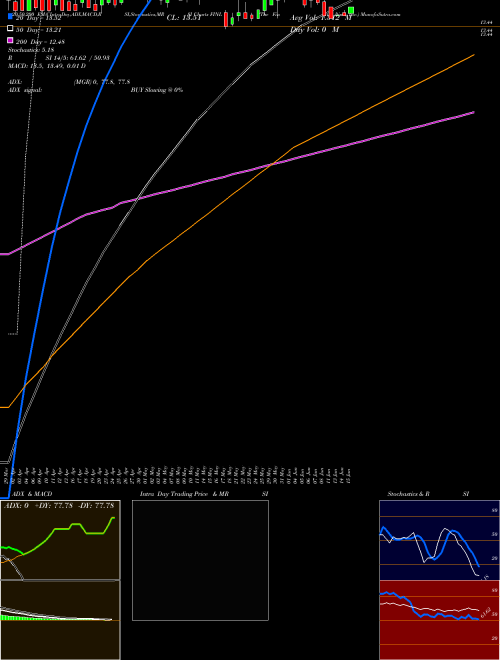Click the 'Day Vol: 0 M' label

[x=314, y=30]
